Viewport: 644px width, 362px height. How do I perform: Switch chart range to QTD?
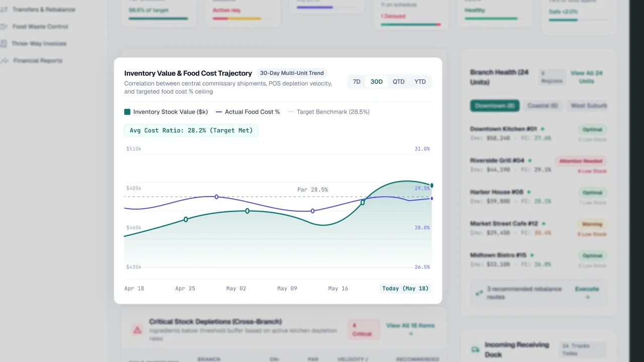coord(398,82)
